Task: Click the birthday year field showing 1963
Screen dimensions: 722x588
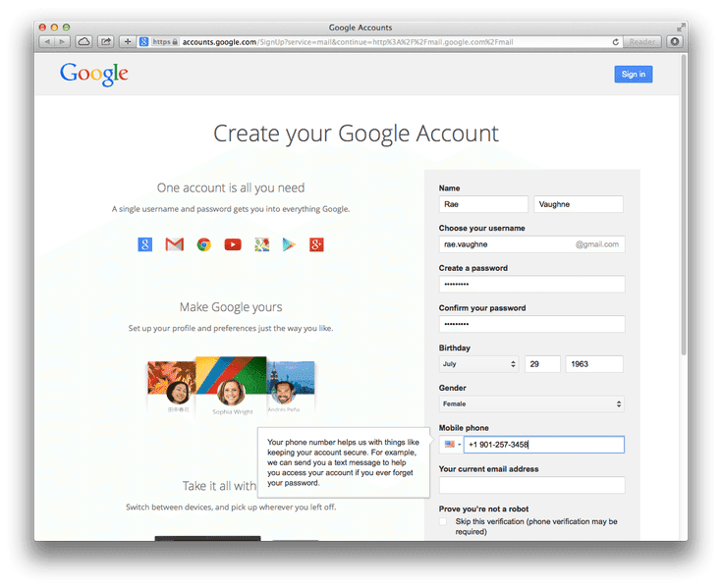Action: (x=594, y=364)
